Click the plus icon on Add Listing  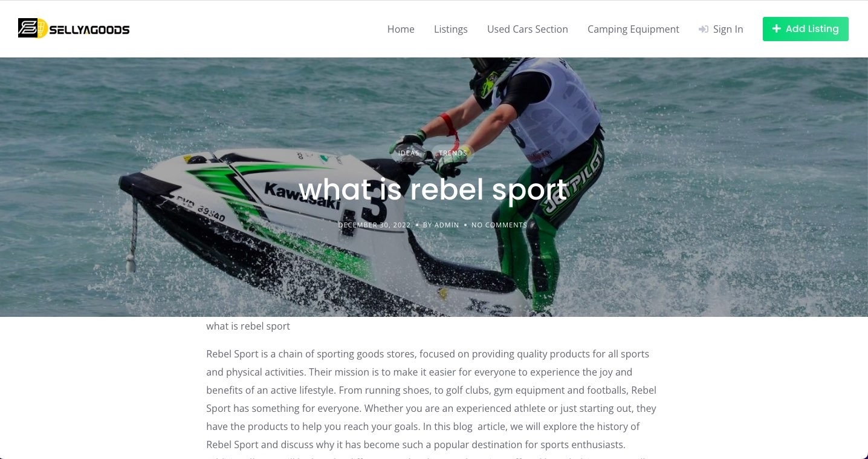(x=777, y=28)
